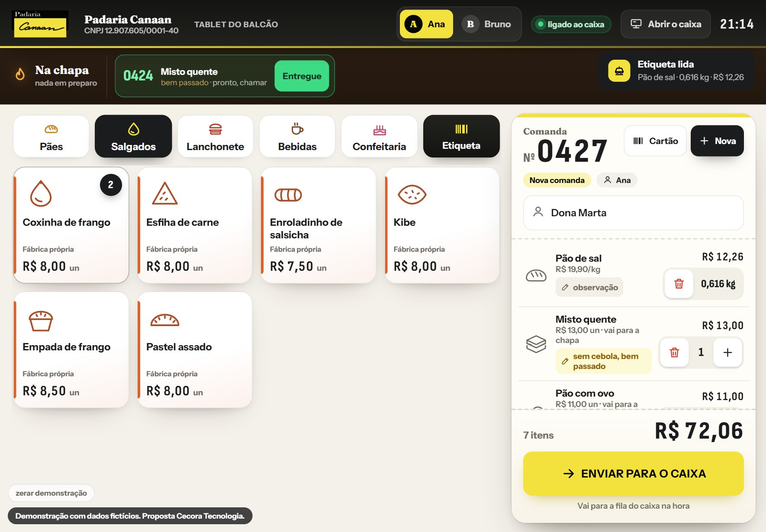This screenshot has width=766, height=532.
Task: Click the Pão com ovo item name
Action: click(585, 393)
